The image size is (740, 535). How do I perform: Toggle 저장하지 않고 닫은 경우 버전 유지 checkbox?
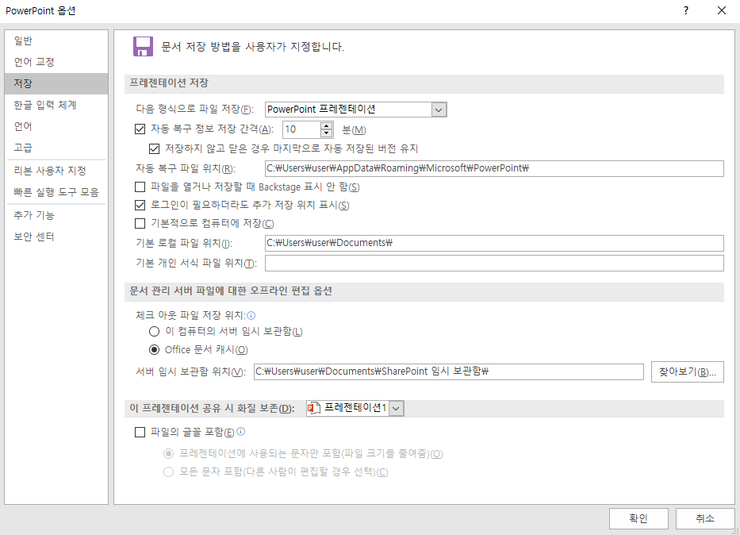[x=154, y=149]
